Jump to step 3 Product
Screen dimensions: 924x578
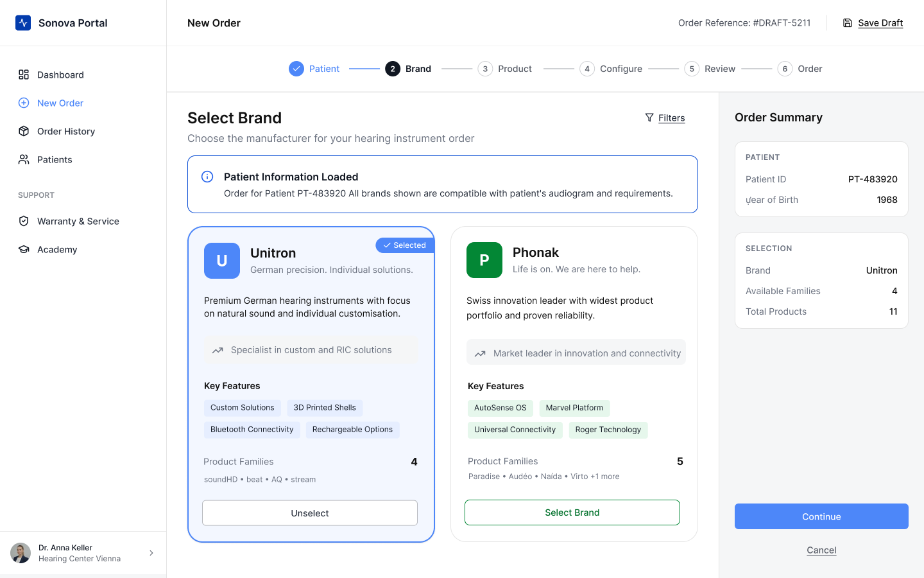[505, 69]
